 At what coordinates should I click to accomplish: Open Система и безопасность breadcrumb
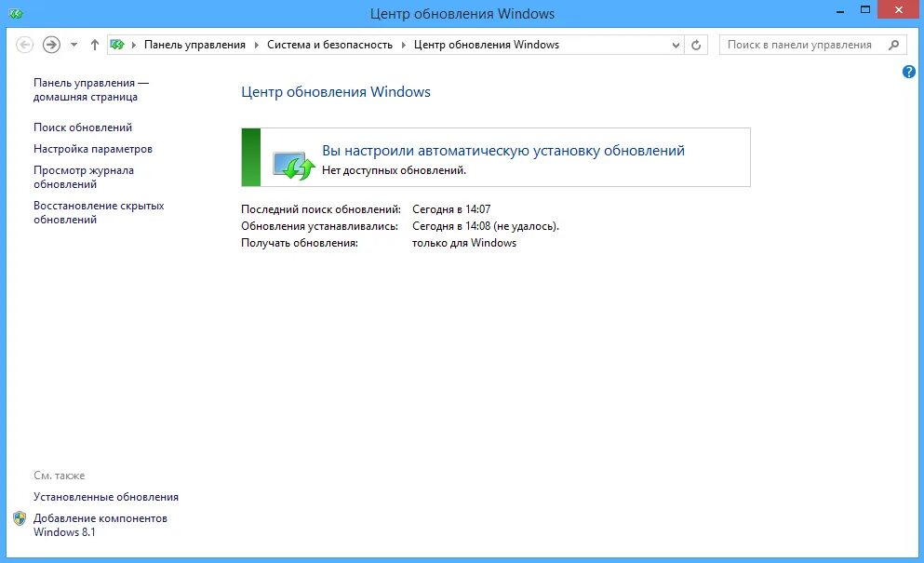329,45
